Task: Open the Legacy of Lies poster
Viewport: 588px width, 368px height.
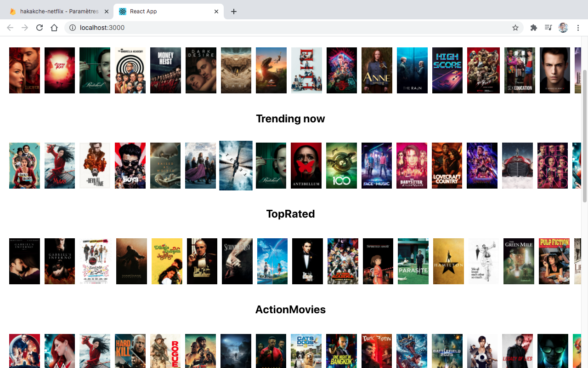Action: point(517,351)
